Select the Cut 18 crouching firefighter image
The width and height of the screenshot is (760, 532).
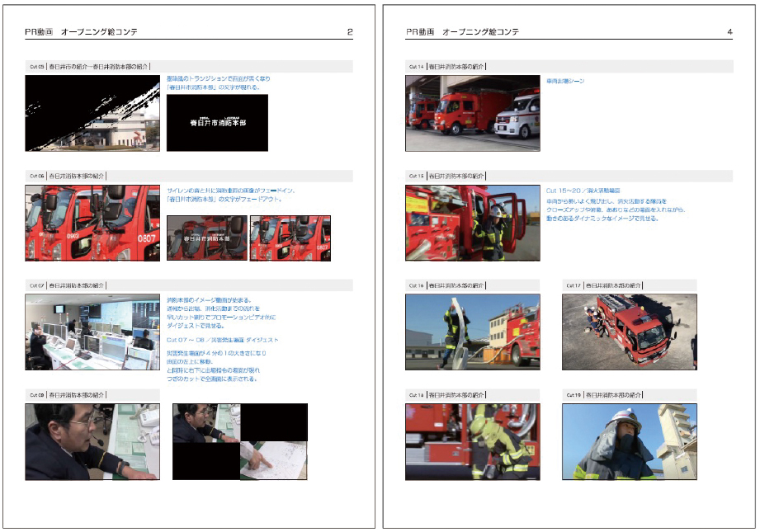click(472, 441)
